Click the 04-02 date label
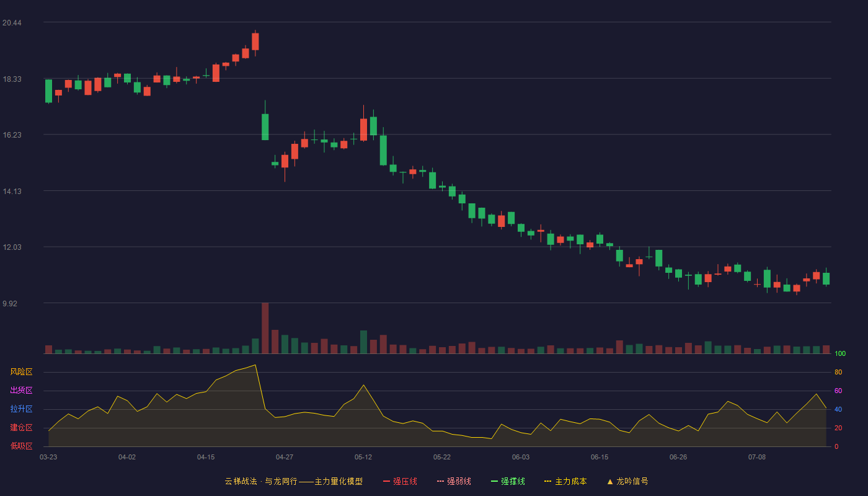This screenshot has width=868, height=496. click(x=127, y=457)
